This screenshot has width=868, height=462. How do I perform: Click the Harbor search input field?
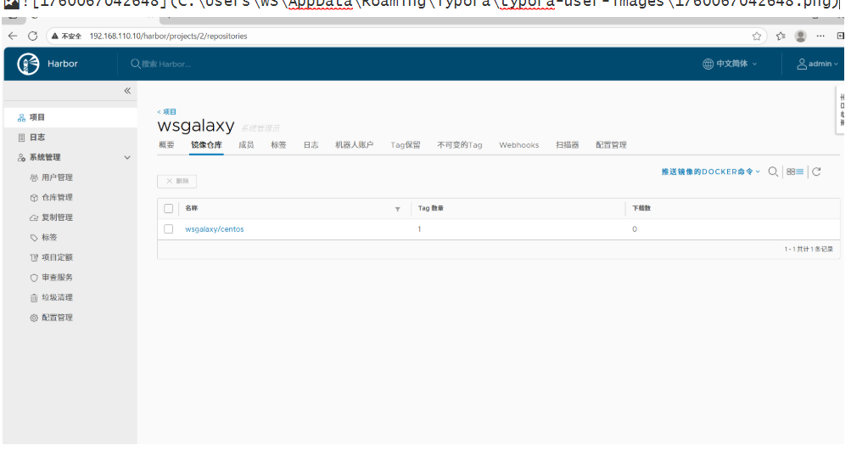166,65
